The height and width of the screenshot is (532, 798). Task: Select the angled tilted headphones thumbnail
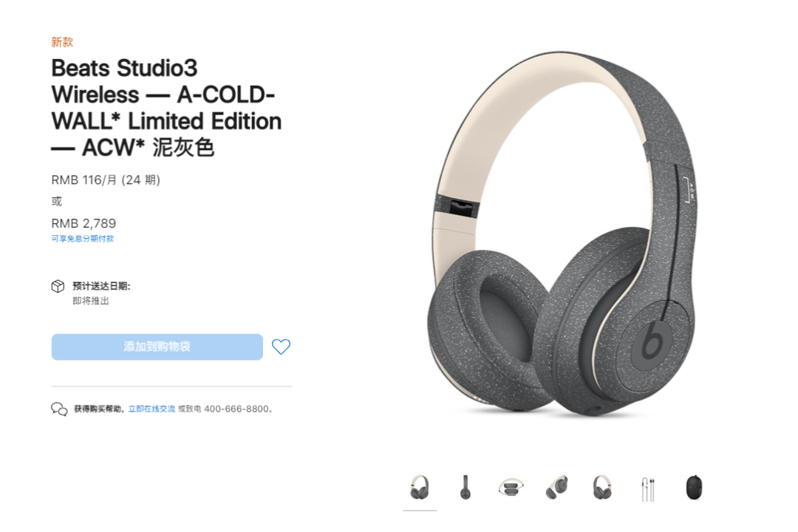click(557, 487)
